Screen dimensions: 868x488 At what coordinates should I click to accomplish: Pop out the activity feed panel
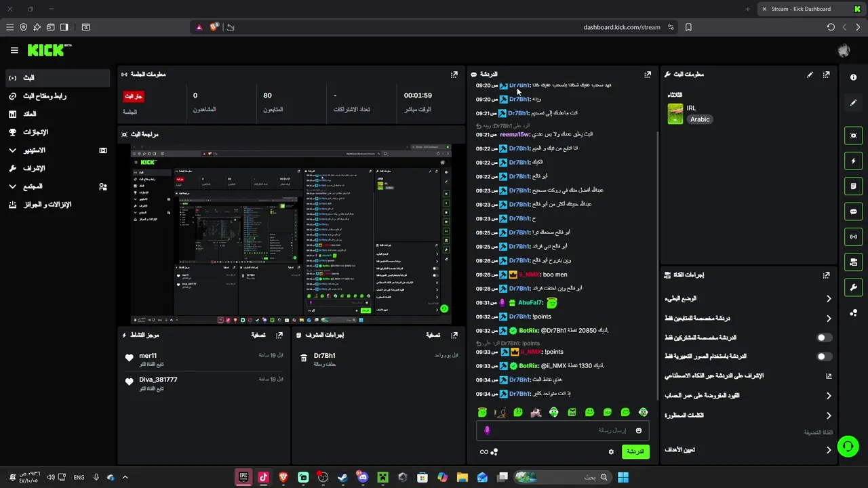279,335
